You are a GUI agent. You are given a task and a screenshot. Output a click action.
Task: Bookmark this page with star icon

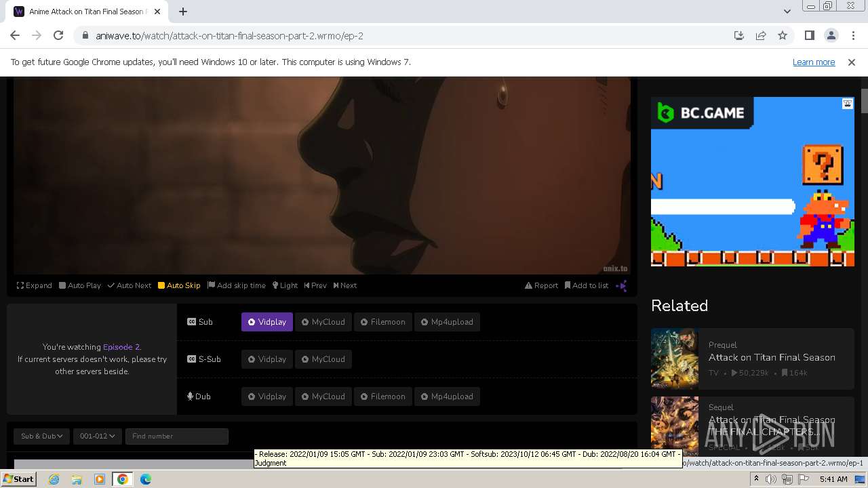click(x=783, y=35)
